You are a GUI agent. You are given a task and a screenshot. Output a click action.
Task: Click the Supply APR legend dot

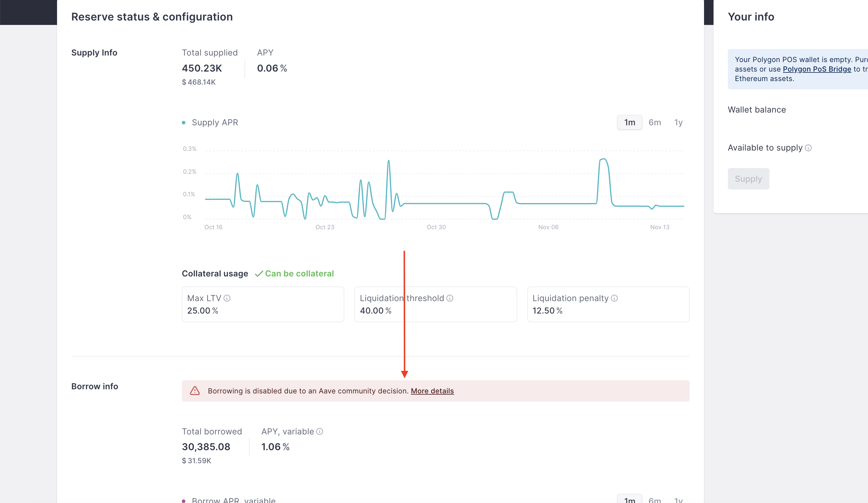point(184,122)
